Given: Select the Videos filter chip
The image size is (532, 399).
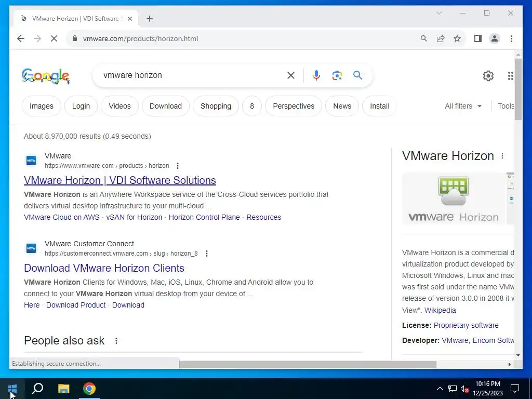Looking at the screenshot, I should click(120, 106).
